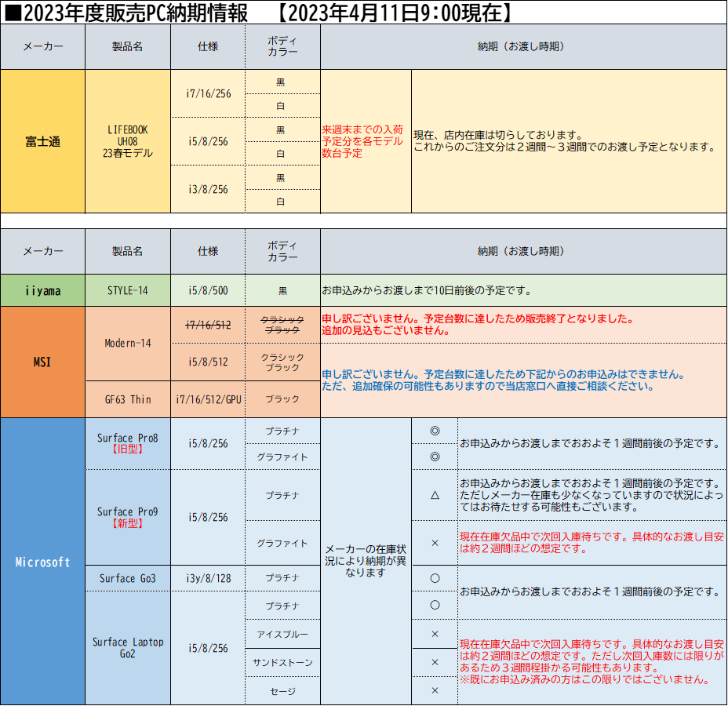
Task: Select the × stock mark for アイスブルー
Action: pos(435,634)
